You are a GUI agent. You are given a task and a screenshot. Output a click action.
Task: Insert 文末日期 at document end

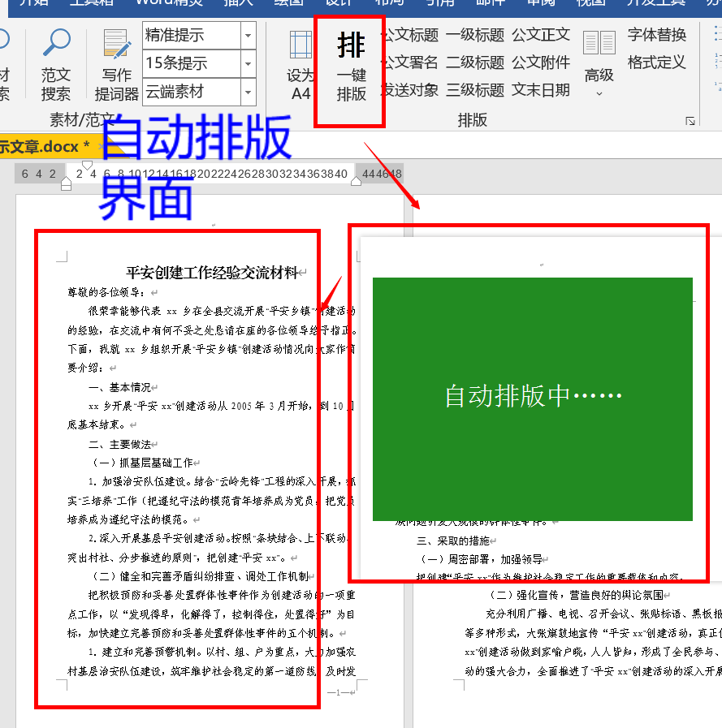541,90
